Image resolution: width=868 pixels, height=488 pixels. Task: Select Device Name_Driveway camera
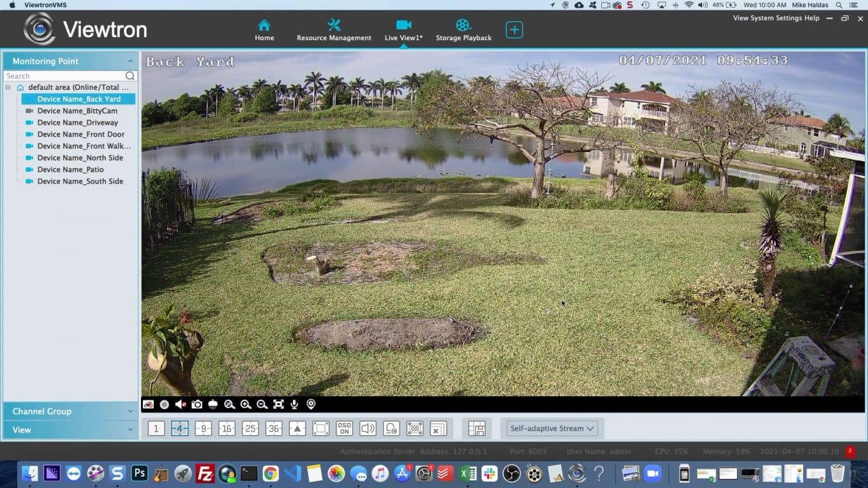[x=77, y=122]
